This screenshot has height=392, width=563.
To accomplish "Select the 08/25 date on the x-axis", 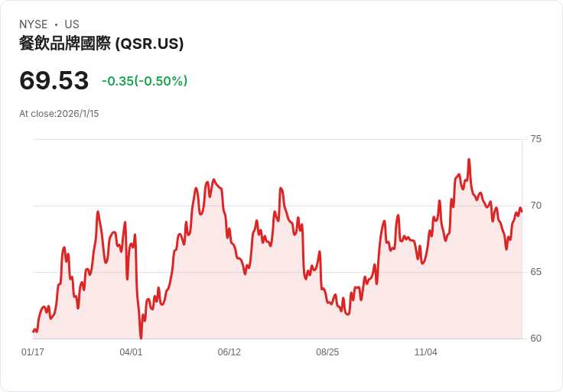I will (x=327, y=352).
